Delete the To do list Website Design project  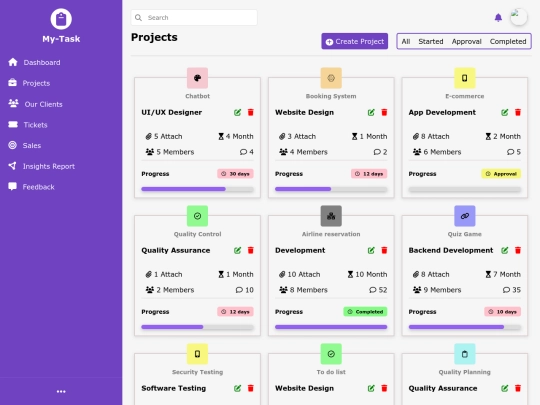(x=384, y=388)
